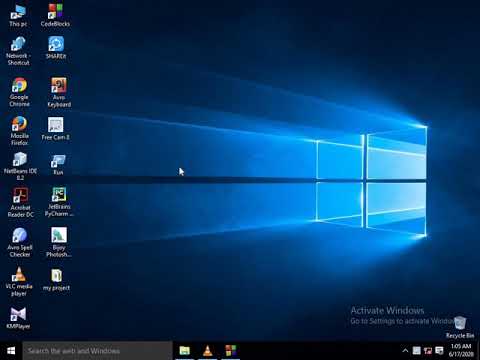Viewport: 480px width, 360px height.
Task: Open the This PC desktop icon
Action: pyautogui.click(x=18, y=15)
